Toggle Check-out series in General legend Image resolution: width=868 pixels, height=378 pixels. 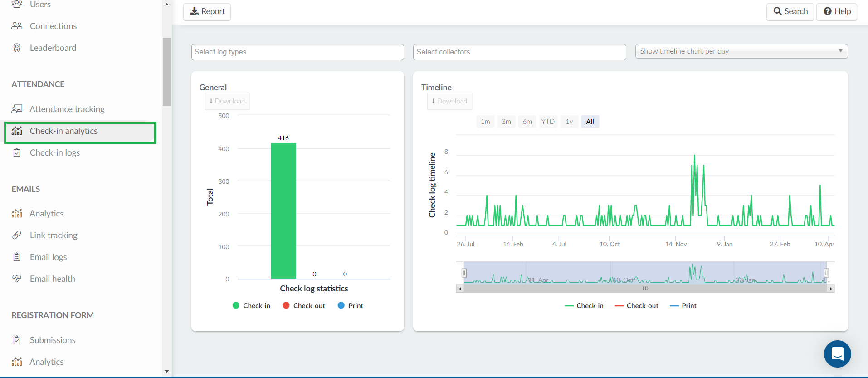[x=304, y=306]
